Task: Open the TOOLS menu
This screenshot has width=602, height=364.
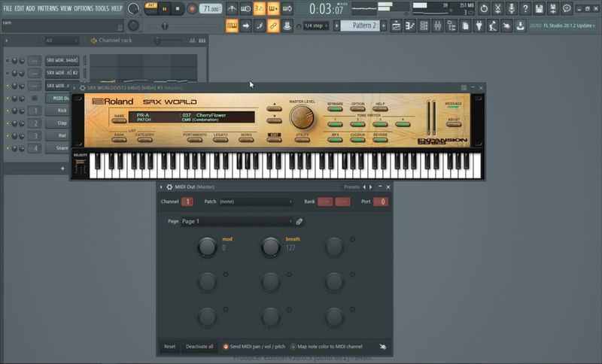Action: pyautogui.click(x=102, y=8)
